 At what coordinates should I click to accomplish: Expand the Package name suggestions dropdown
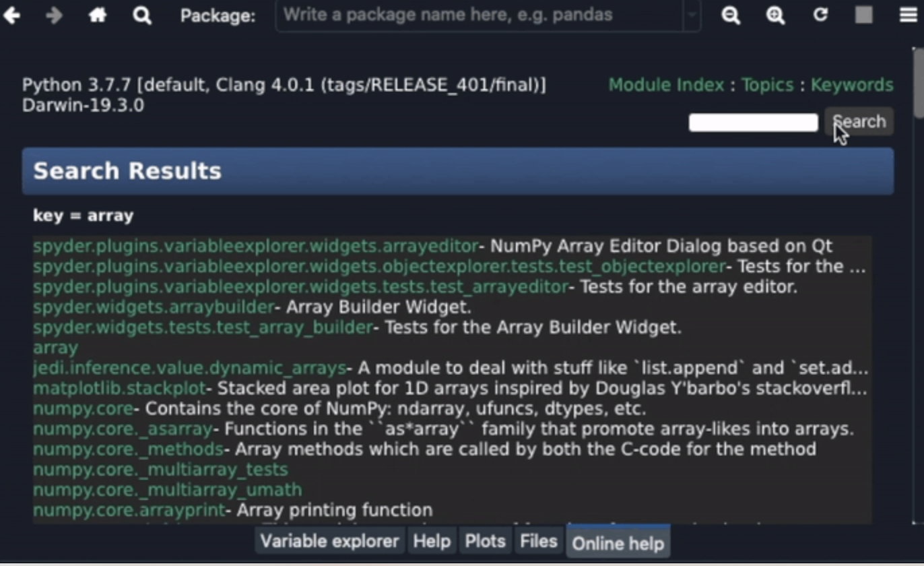pos(694,15)
